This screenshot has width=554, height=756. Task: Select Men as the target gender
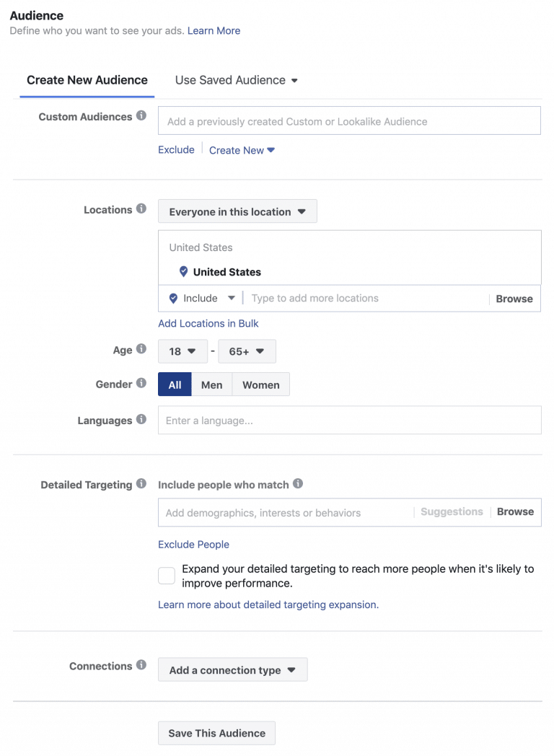point(211,384)
